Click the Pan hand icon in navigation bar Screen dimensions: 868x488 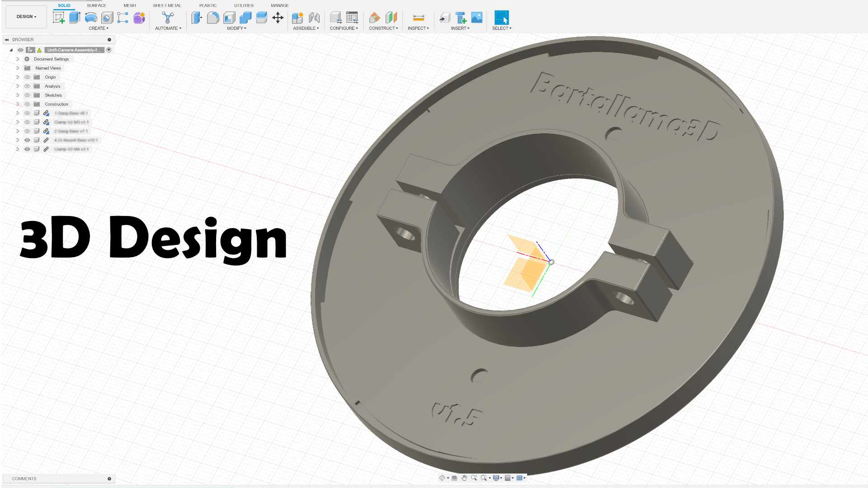tap(464, 478)
